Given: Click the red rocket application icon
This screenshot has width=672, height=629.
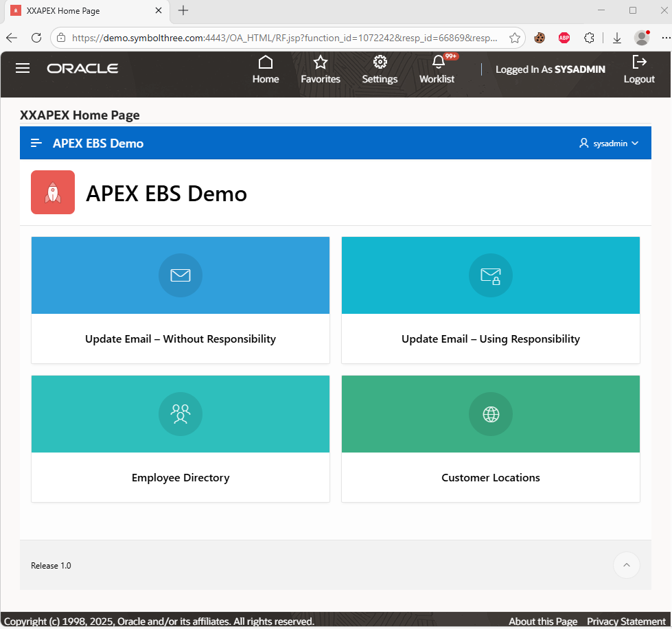Looking at the screenshot, I should (53, 192).
